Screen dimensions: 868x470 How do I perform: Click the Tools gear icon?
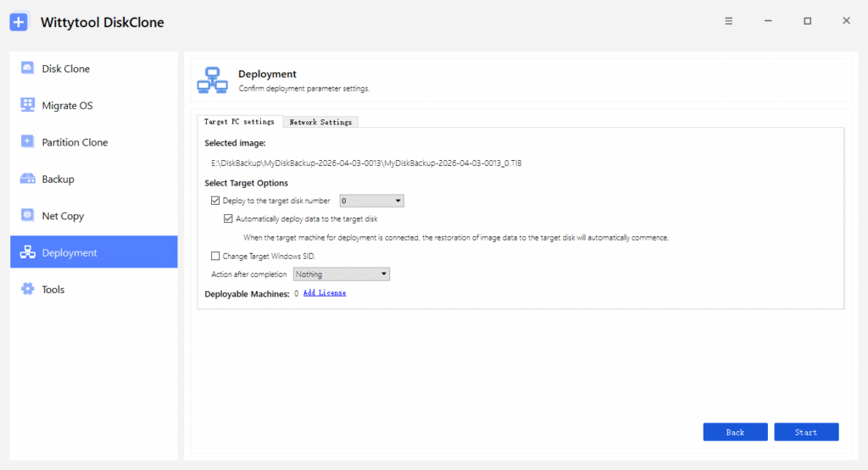pyautogui.click(x=27, y=289)
